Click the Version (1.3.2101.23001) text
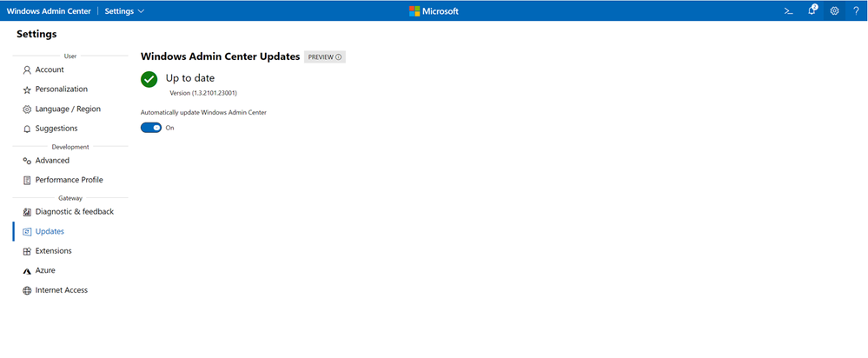The image size is (868, 358). click(x=203, y=93)
